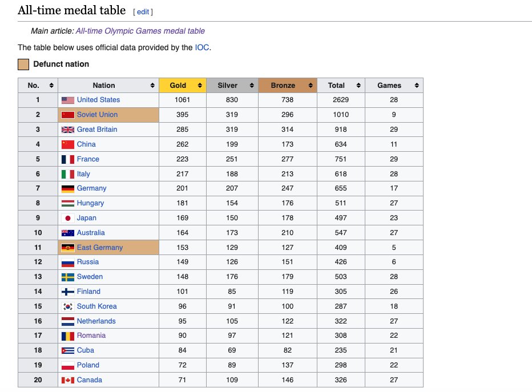Click the Hungary flag icon
This screenshot has width=532, height=392.
[x=68, y=204]
